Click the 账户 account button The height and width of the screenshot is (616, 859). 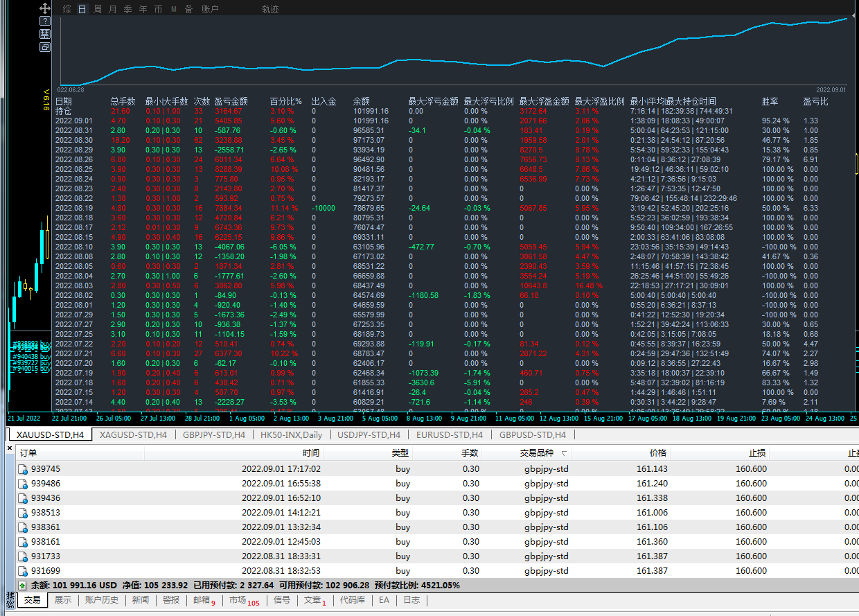(210, 9)
